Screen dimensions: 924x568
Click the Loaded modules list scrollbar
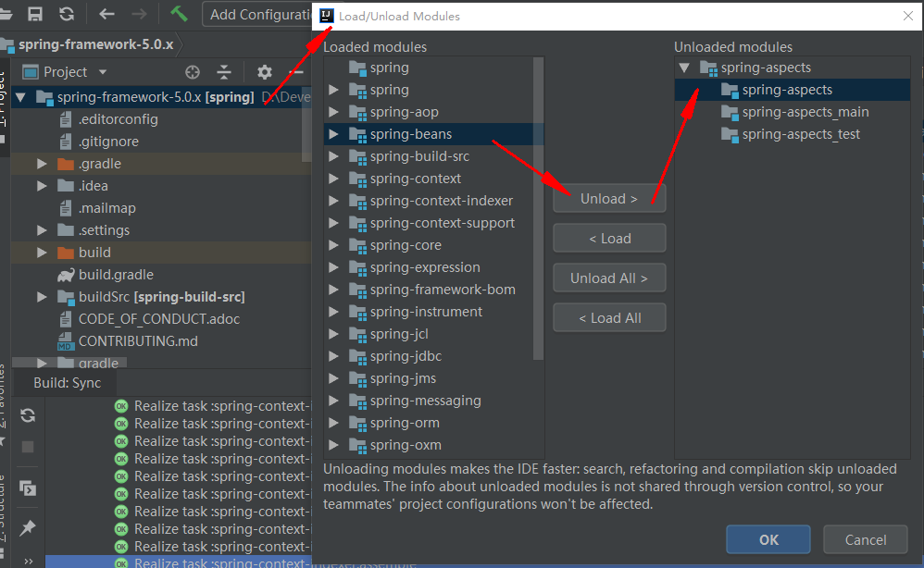click(538, 208)
